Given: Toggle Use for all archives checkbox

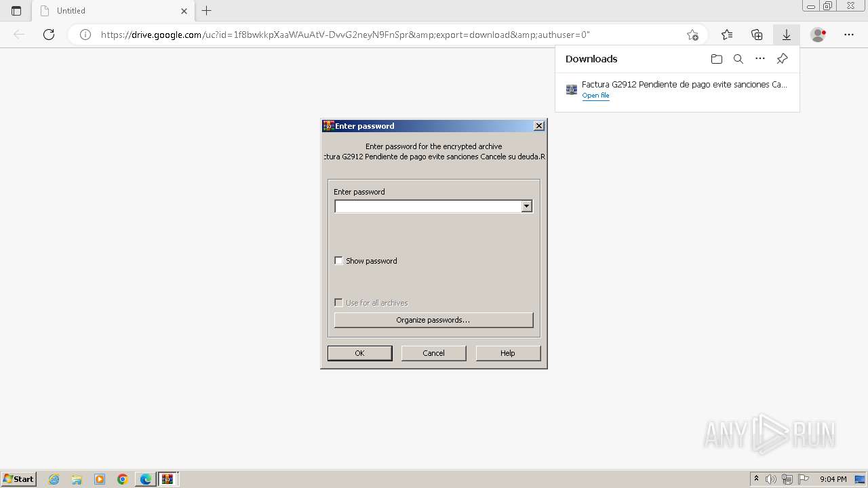Looking at the screenshot, I should (x=339, y=303).
